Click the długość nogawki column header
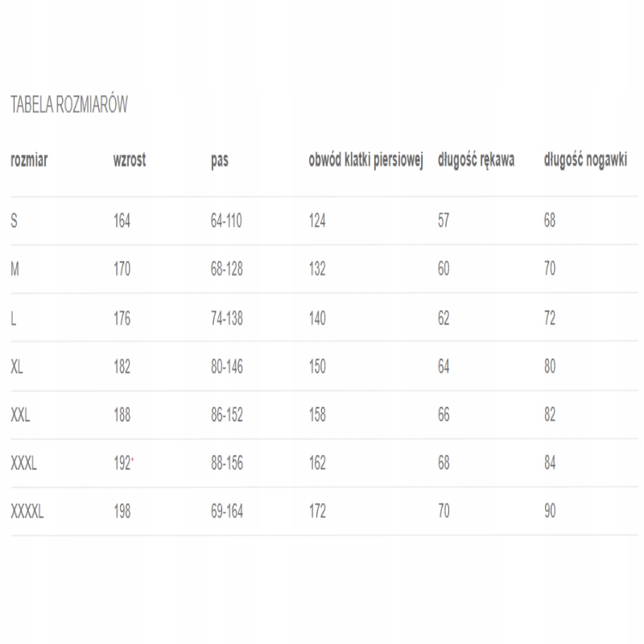This screenshot has height=644, width=644. 585,159
